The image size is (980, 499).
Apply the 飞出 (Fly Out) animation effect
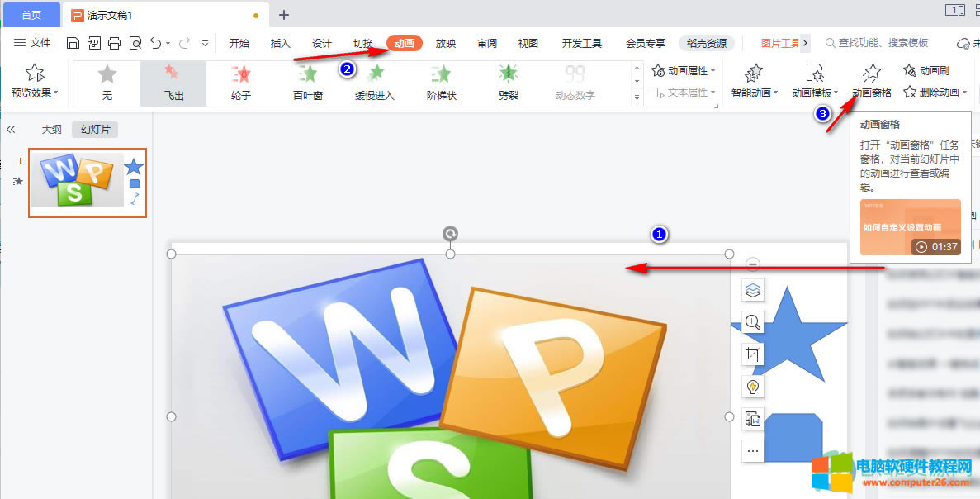coord(173,83)
